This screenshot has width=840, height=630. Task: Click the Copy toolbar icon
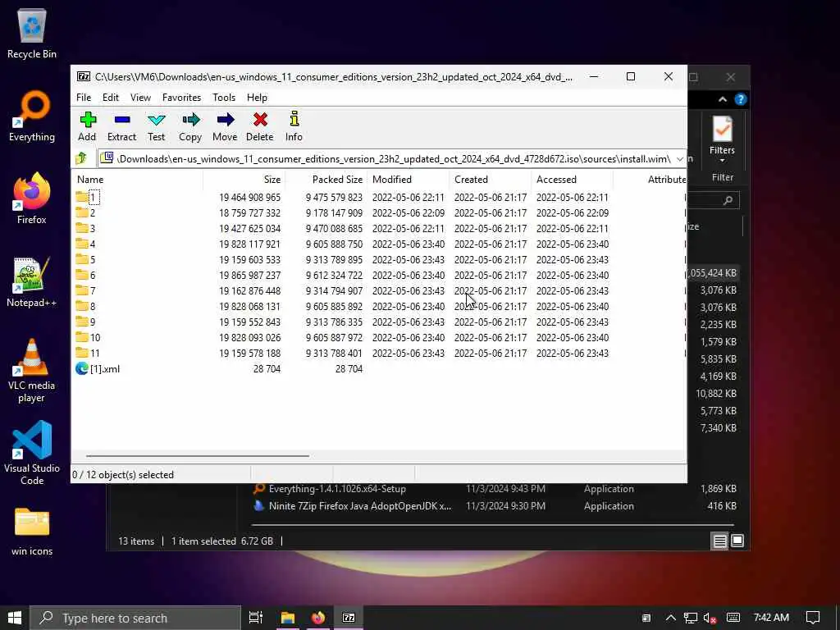[190, 126]
